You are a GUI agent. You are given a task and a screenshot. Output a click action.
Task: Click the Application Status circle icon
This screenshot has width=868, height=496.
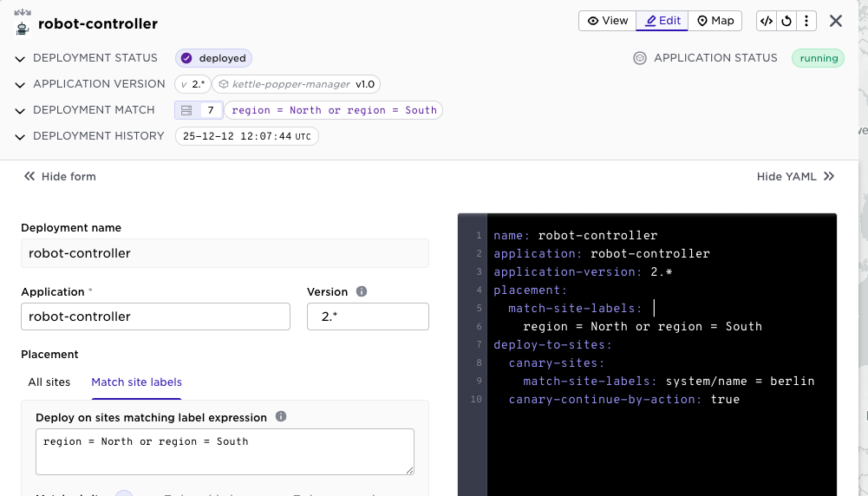point(639,58)
